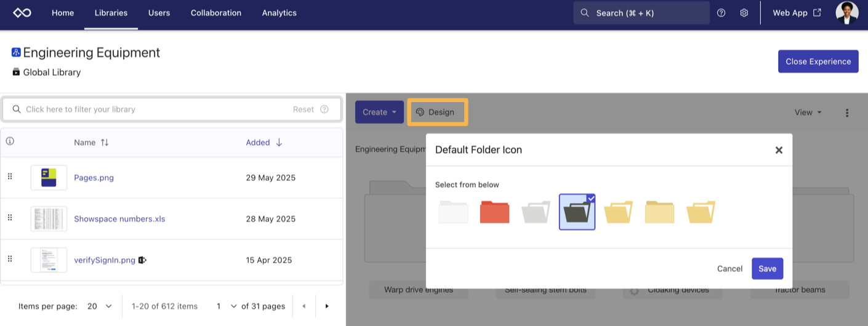
Task: Click the SharePoint icon beside verifySignIn.png
Action: [142, 260]
